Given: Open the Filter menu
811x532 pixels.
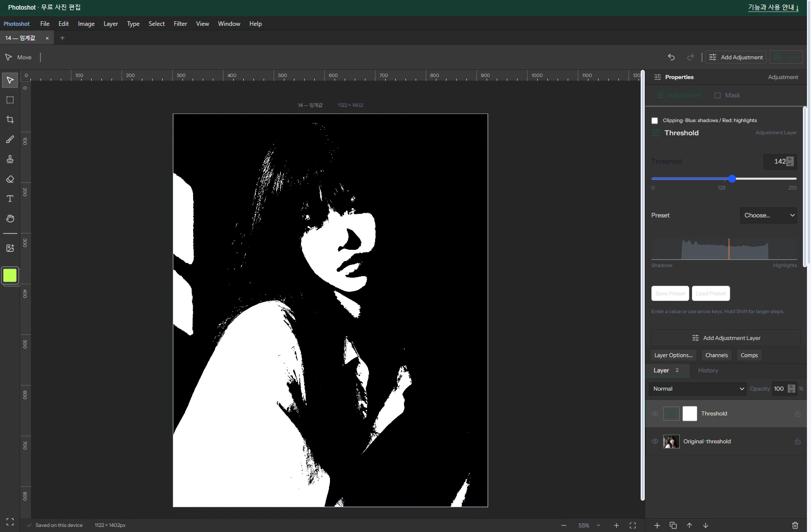Looking at the screenshot, I should pyautogui.click(x=180, y=24).
